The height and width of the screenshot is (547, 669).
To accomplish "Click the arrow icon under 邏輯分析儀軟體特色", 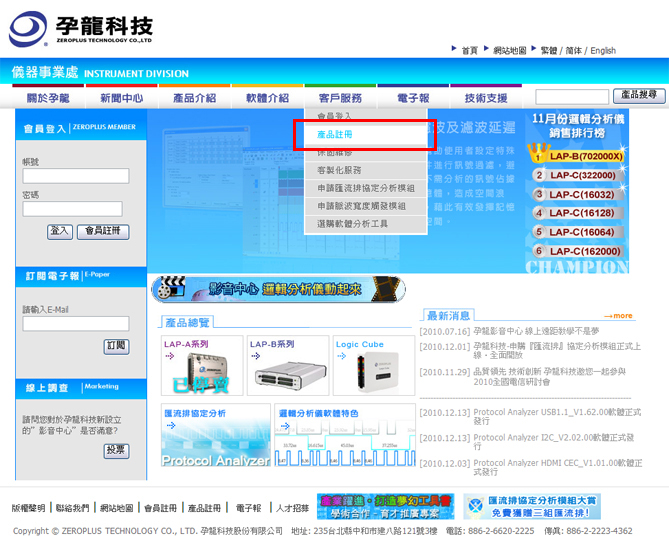I will click(x=285, y=425).
